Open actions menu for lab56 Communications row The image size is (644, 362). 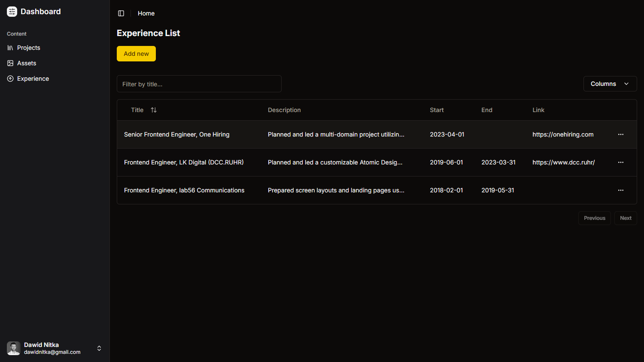(620, 190)
